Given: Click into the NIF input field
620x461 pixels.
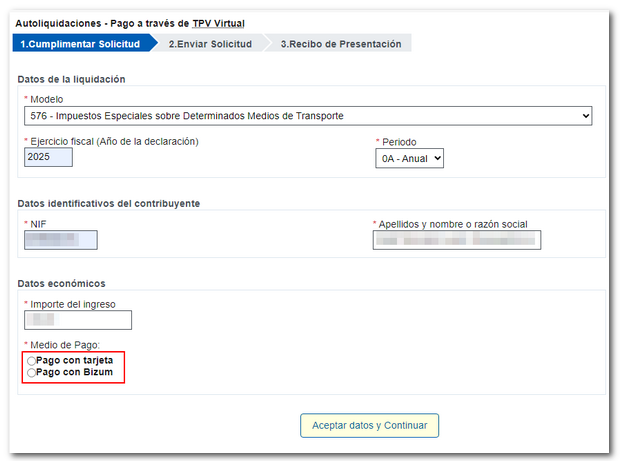Looking at the screenshot, I should 60,240.
